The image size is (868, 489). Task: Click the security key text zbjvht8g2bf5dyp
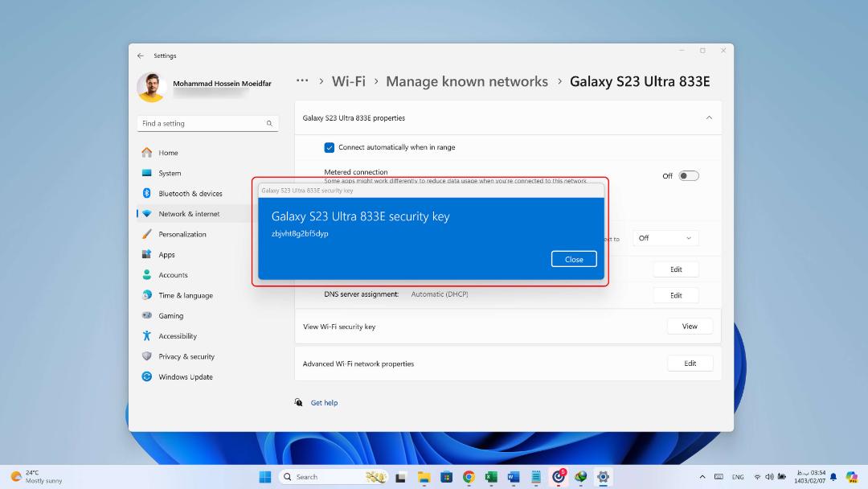[300, 234]
